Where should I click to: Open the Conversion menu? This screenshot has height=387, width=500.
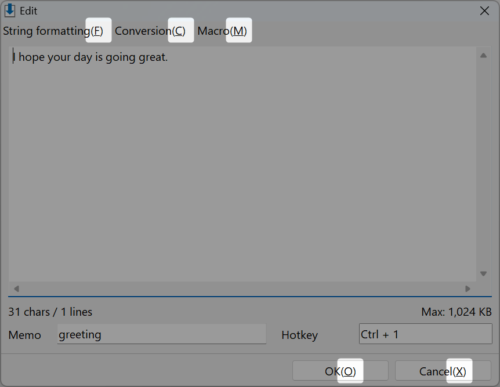[x=150, y=31]
